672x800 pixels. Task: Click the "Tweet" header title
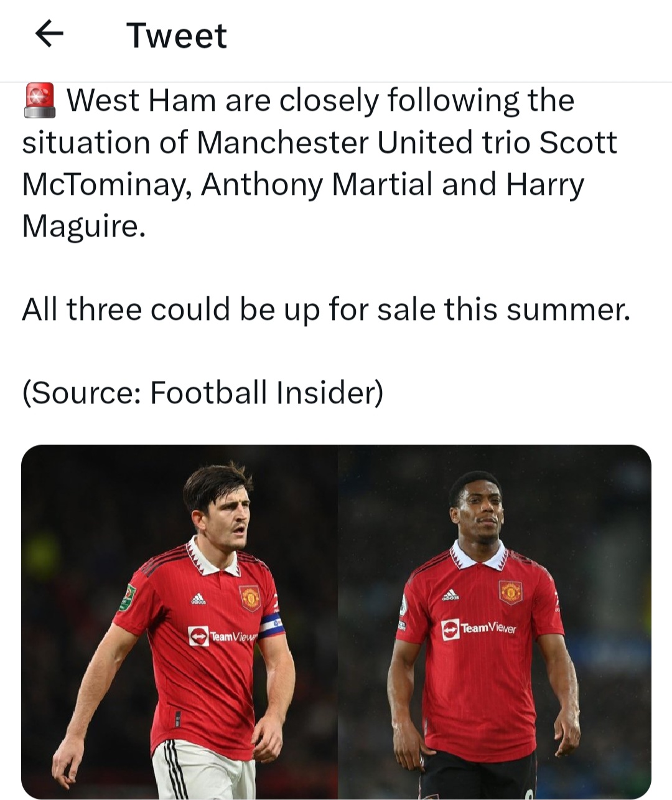coord(177,35)
